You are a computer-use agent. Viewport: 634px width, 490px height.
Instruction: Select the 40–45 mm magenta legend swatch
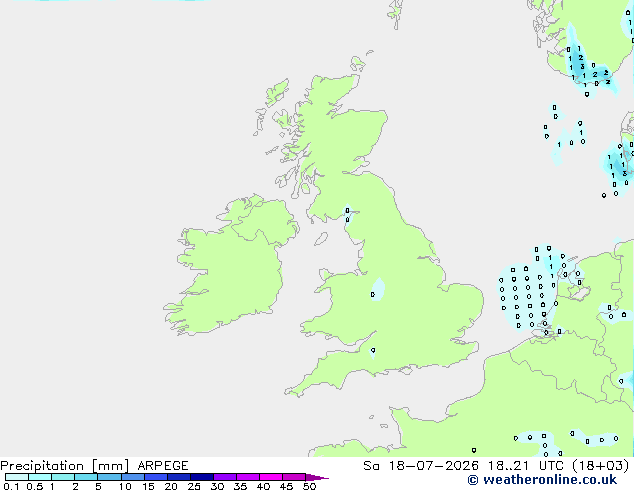[x=271, y=477]
